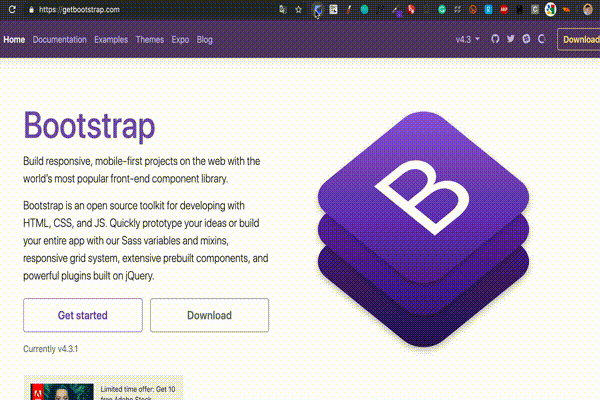The image size is (600, 400).
Task: Open Bootstrap's GitHub icon link
Action: tap(495, 39)
